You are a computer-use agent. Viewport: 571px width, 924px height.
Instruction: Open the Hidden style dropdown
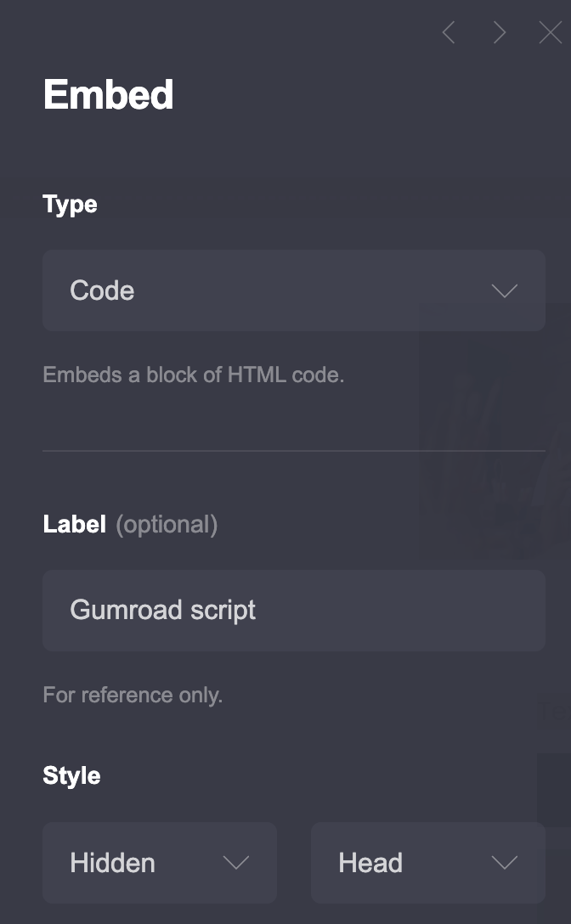click(x=160, y=863)
